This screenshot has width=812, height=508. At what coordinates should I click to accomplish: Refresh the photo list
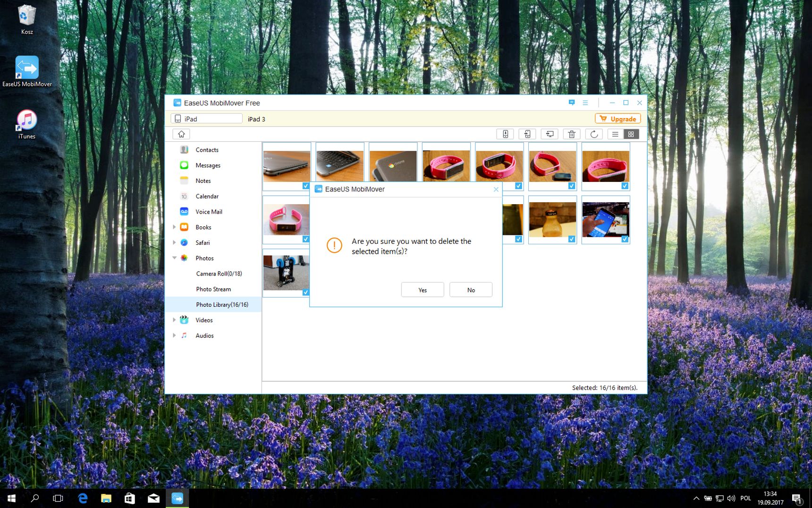click(594, 134)
